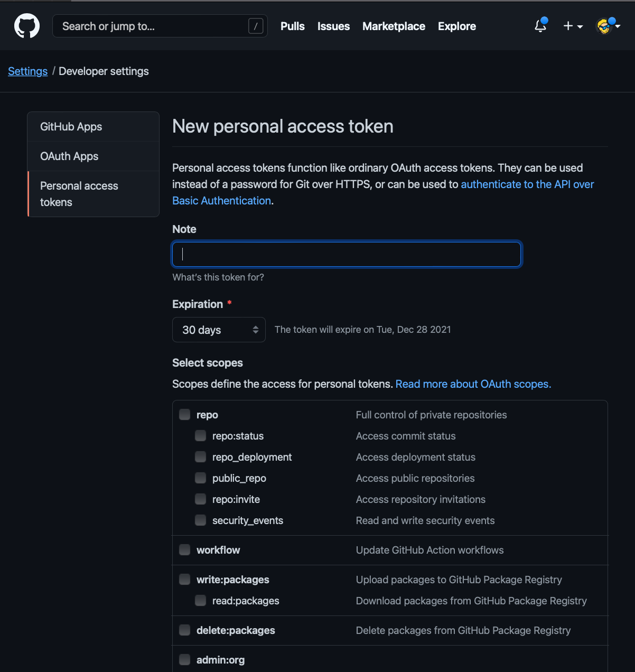Expand the 30 days expiration dropdown
635x672 pixels.
pyautogui.click(x=219, y=330)
